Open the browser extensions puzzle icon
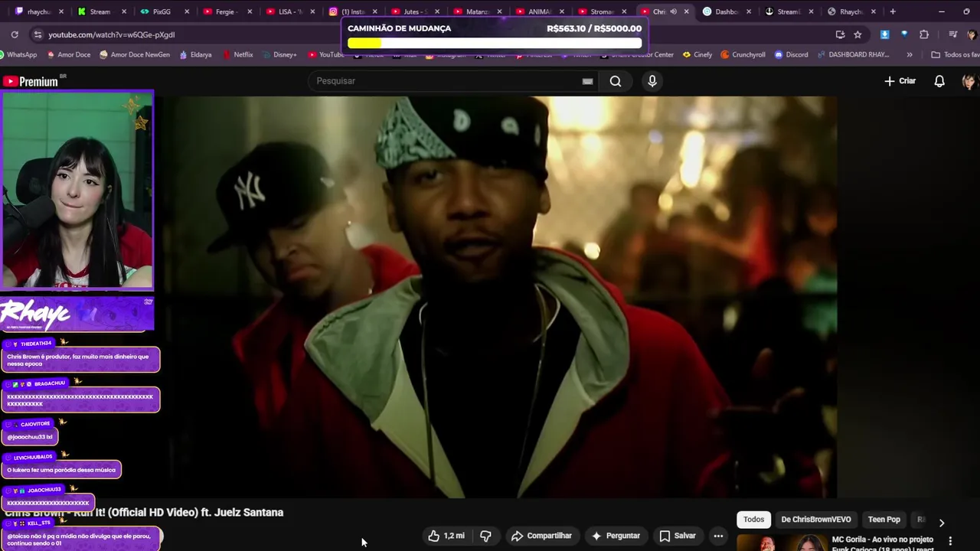Viewport: 980px width, 551px height. pyautogui.click(x=924, y=34)
